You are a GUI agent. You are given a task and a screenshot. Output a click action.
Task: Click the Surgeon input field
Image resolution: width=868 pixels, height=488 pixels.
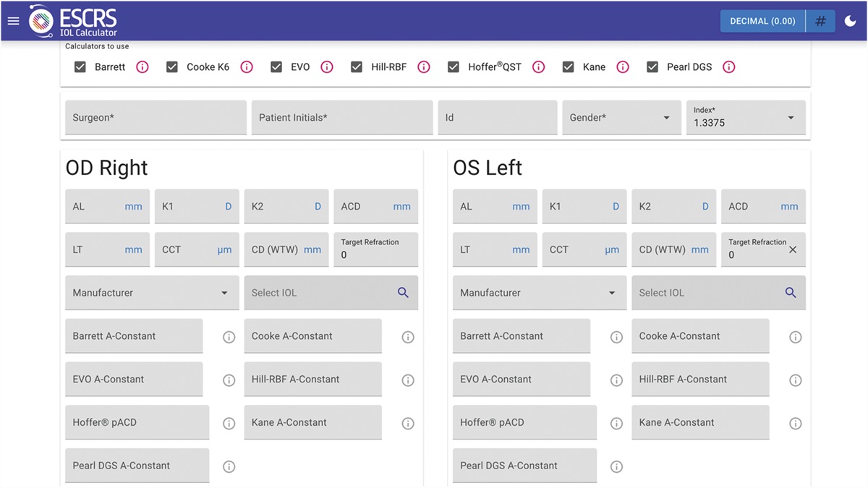[x=156, y=118]
